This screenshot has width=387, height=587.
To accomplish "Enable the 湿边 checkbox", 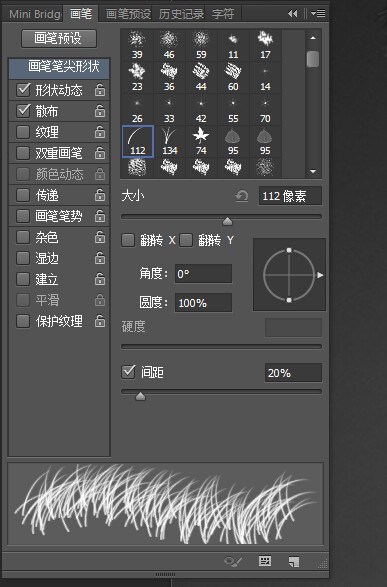I will point(23,258).
